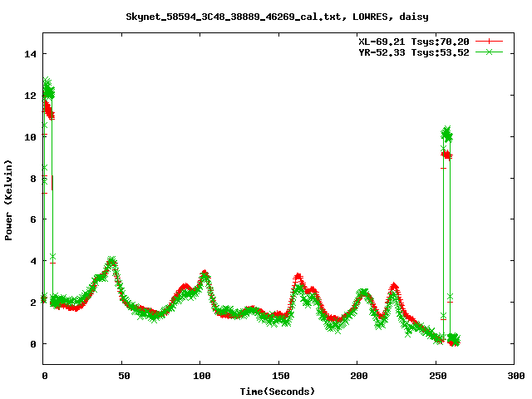Screen dimensions: 532x399
Task: Click the y-axis tick label 14
Action: tap(30, 54)
